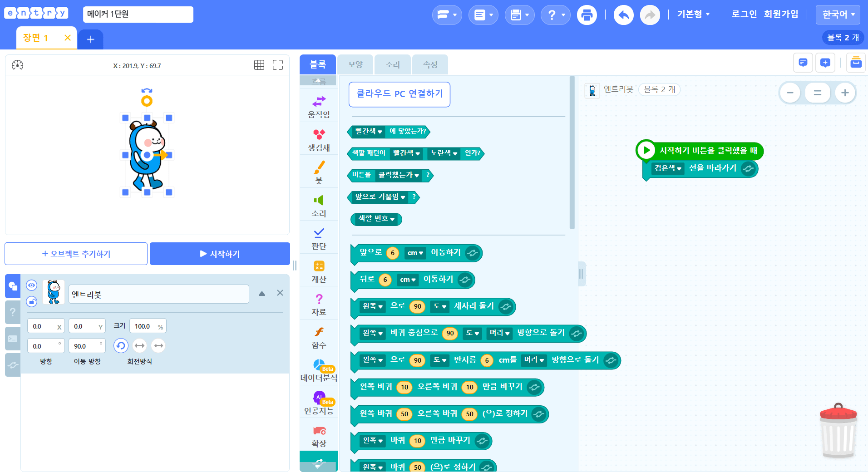Open 색깔 번호 dropdown block

coord(376,219)
